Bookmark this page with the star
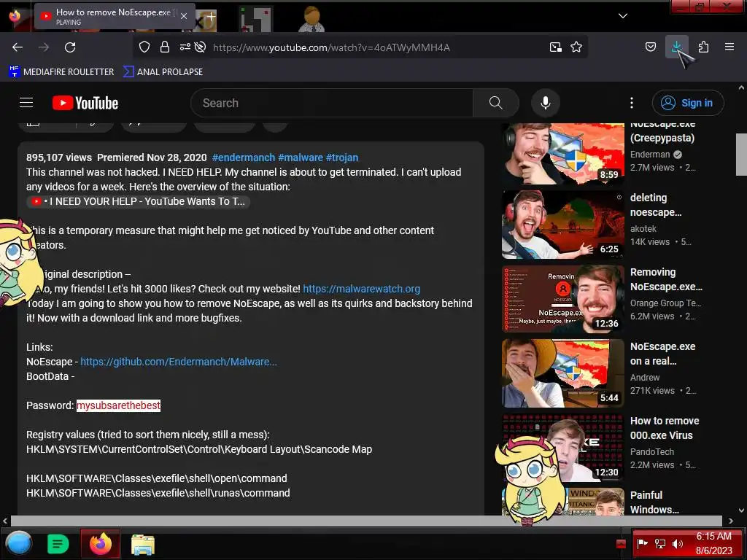This screenshot has height=560, width=747. point(576,47)
